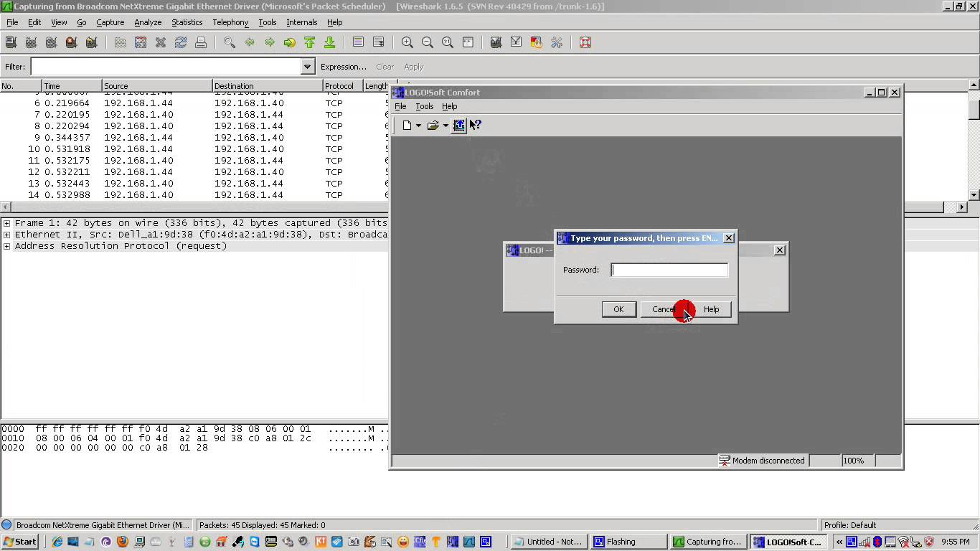Click the Wireshark display filter text field
This screenshot has width=980, height=551.
click(x=166, y=67)
